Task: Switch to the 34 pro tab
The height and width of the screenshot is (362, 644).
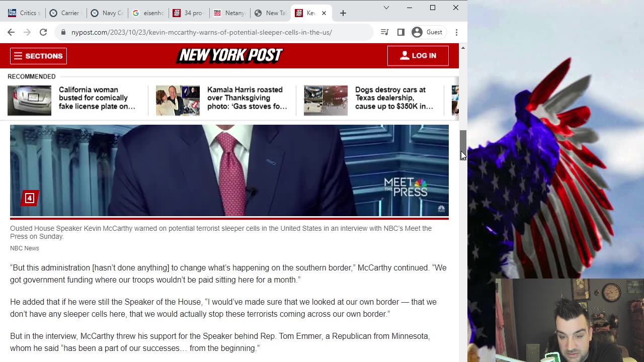Action: tap(189, 13)
